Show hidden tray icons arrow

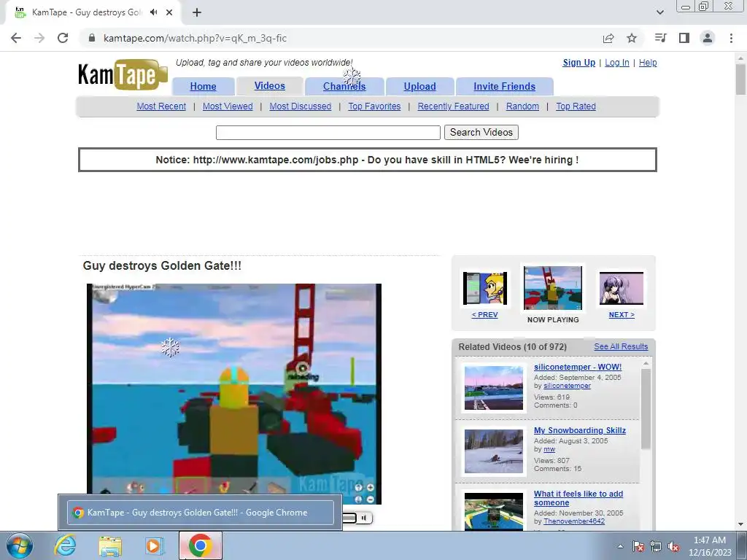coord(620,546)
